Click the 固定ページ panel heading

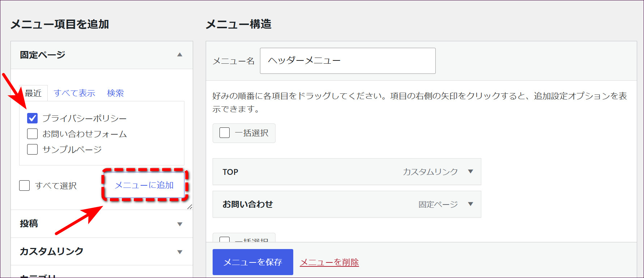[102, 55]
